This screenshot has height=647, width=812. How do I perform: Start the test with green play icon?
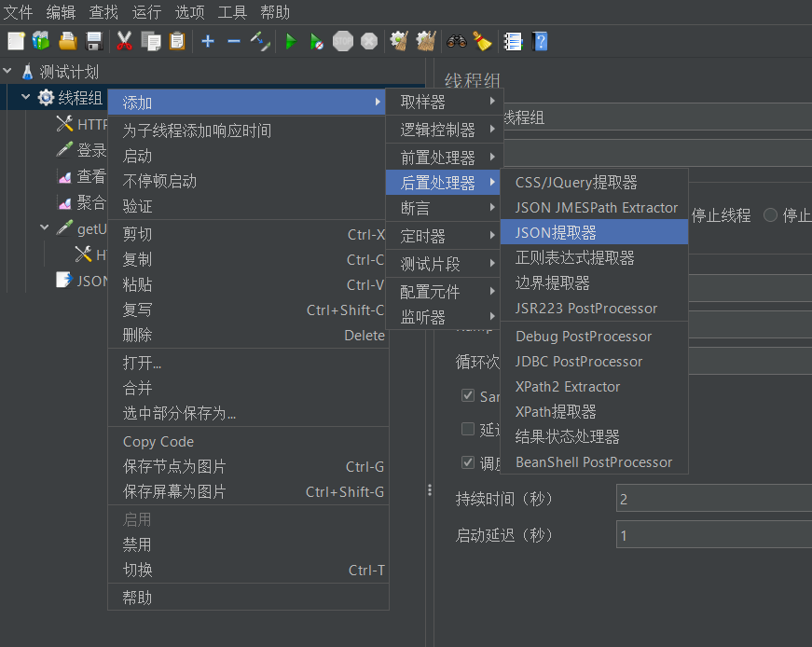291,41
